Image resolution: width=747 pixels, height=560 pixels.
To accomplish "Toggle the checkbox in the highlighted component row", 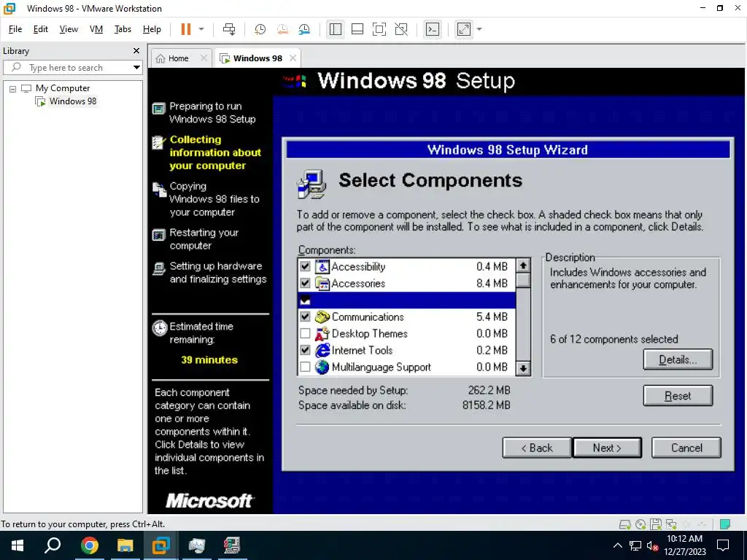I will pyautogui.click(x=306, y=300).
